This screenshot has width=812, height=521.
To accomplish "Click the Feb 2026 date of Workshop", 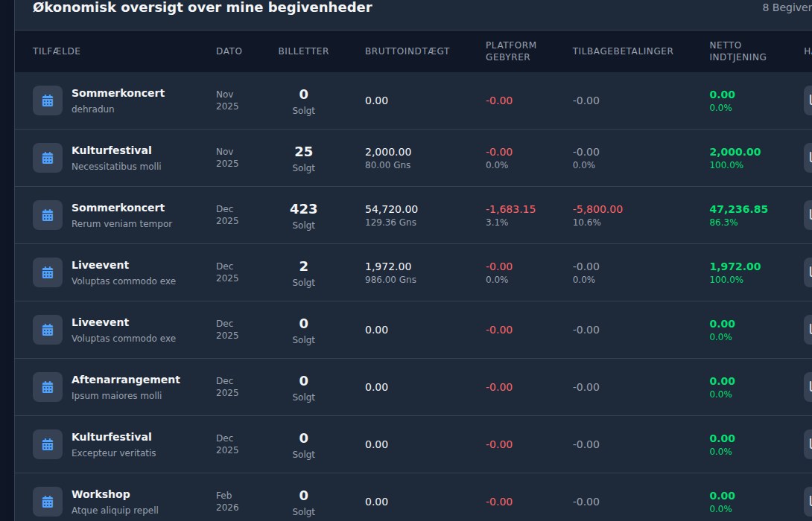I will [x=227, y=502].
